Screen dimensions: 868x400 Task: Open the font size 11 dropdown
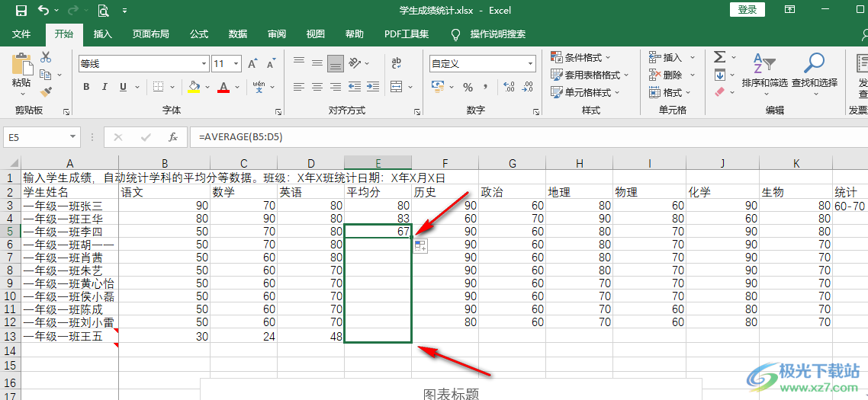236,64
